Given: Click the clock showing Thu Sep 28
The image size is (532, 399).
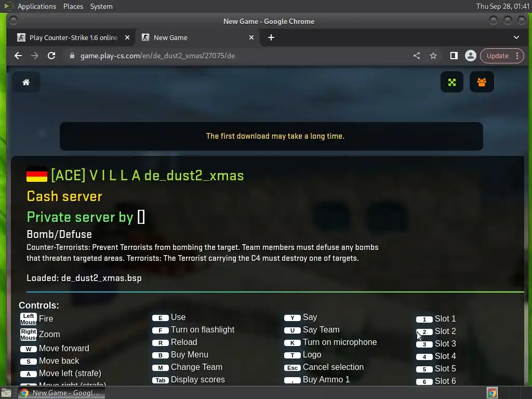Looking at the screenshot, I should 502,6.
